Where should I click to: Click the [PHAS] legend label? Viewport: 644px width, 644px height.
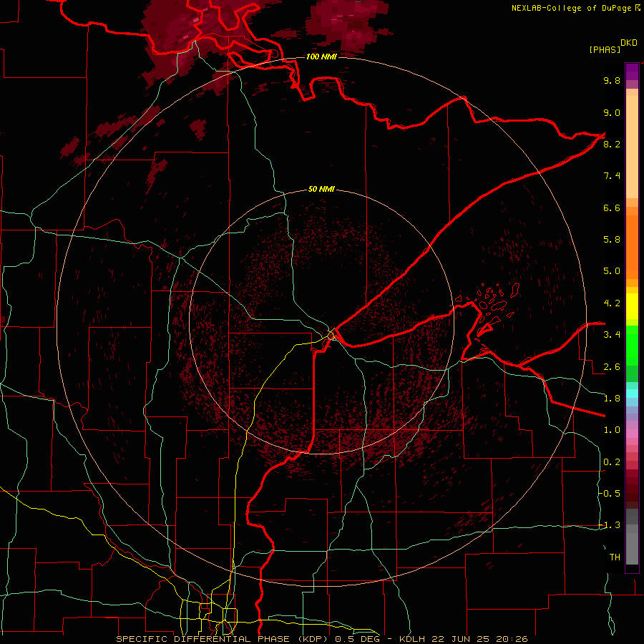(x=605, y=49)
